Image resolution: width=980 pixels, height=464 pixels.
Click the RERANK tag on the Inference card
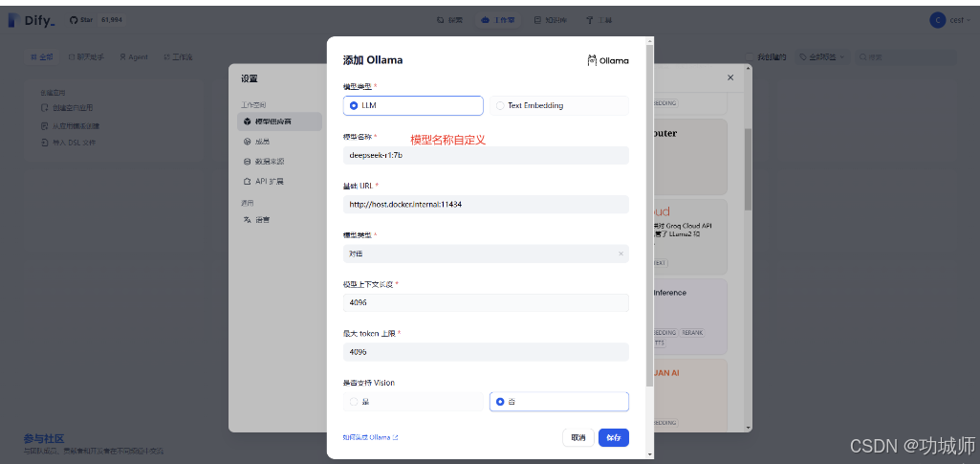tap(692, 333)
